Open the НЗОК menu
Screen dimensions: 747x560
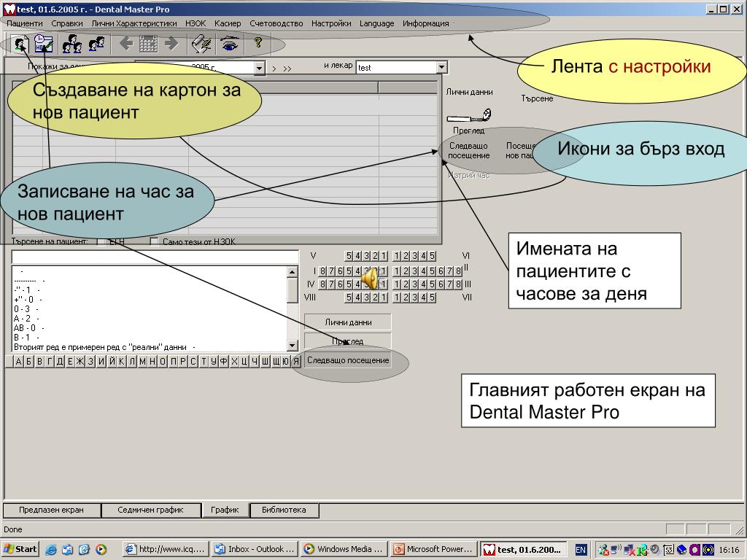coord(196,23)
